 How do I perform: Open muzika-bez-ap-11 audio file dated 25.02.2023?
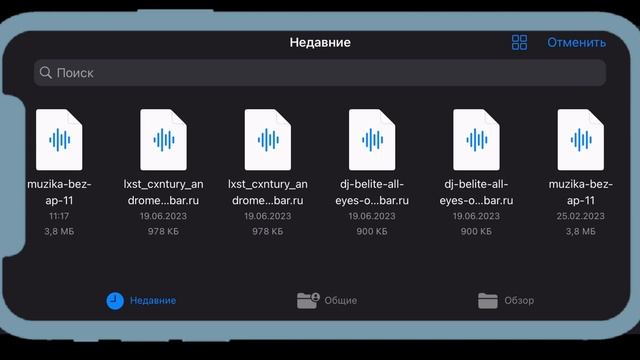tap(580, 140)
